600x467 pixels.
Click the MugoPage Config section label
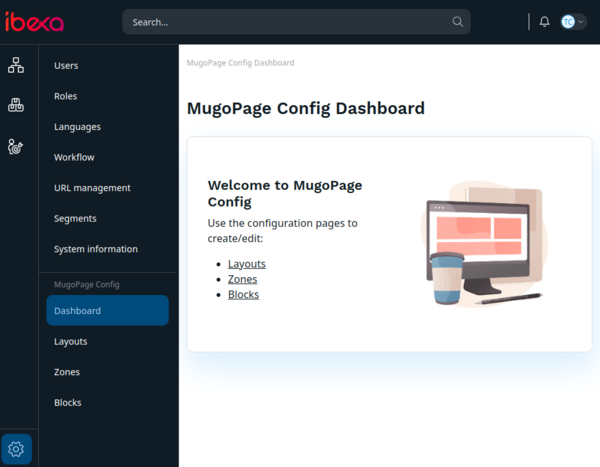(87, 284)
